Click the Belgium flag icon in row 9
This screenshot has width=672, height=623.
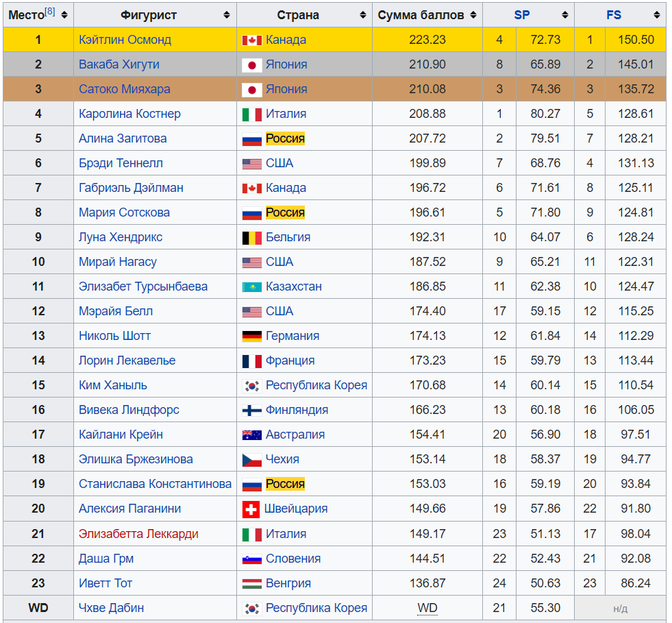251,238
